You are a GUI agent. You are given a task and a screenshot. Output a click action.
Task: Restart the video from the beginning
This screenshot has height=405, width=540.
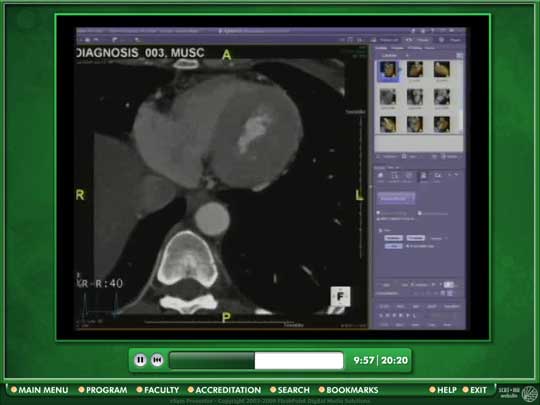coord(157,360)
